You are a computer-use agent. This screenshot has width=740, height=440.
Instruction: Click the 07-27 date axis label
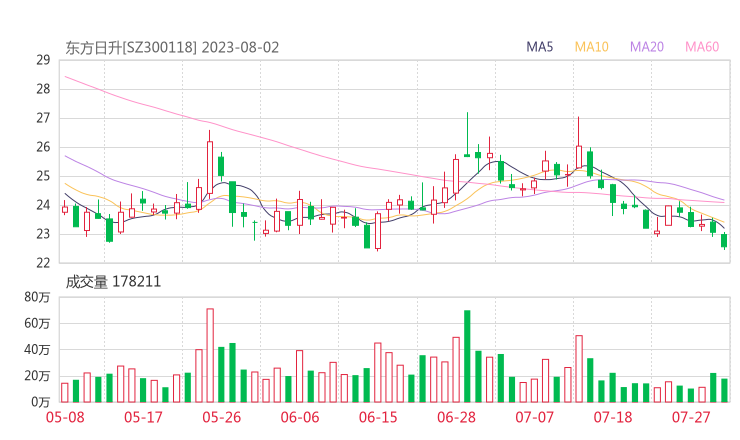click(691, 417)
